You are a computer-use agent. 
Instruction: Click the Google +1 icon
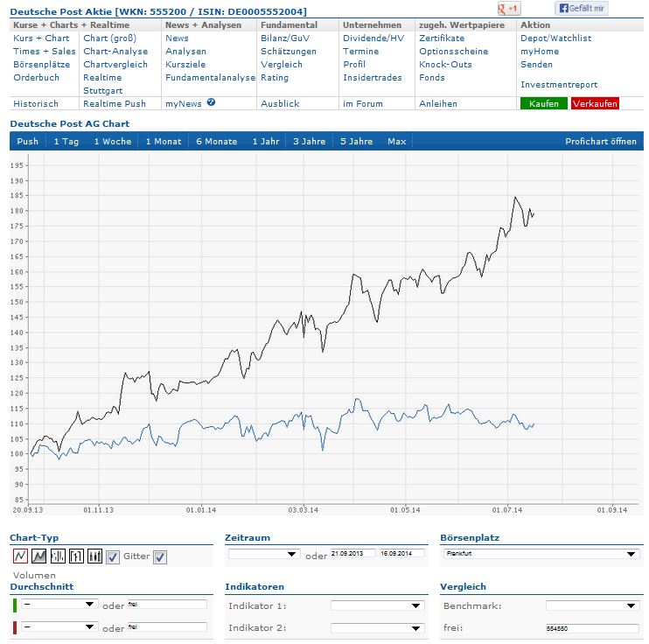pos(509,9)
